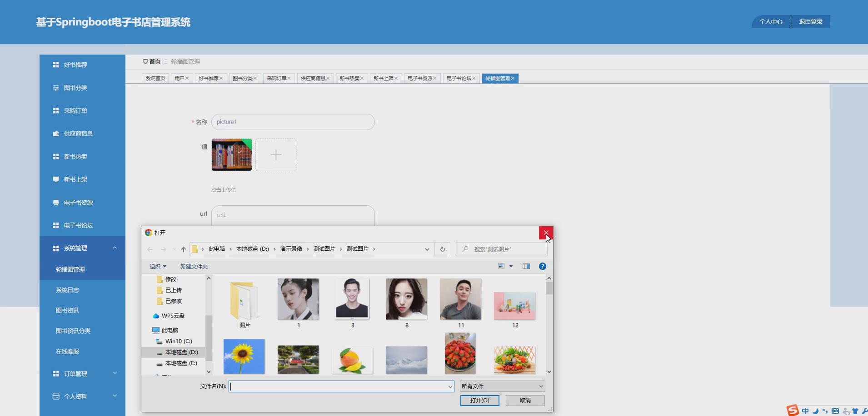This screenshot has width=868, height=416.
Task: Select the sunflower image thumbnail
Action: click(x=244, y=357)
